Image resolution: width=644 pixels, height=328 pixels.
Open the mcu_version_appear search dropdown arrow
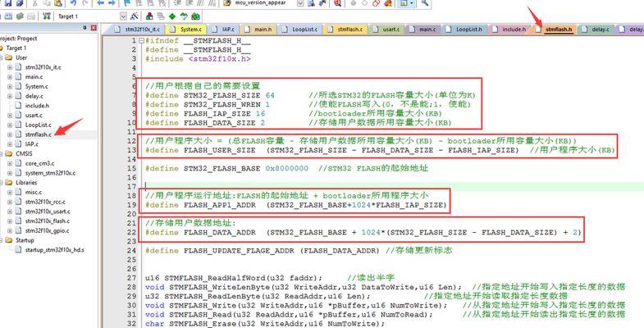[300, 3]
